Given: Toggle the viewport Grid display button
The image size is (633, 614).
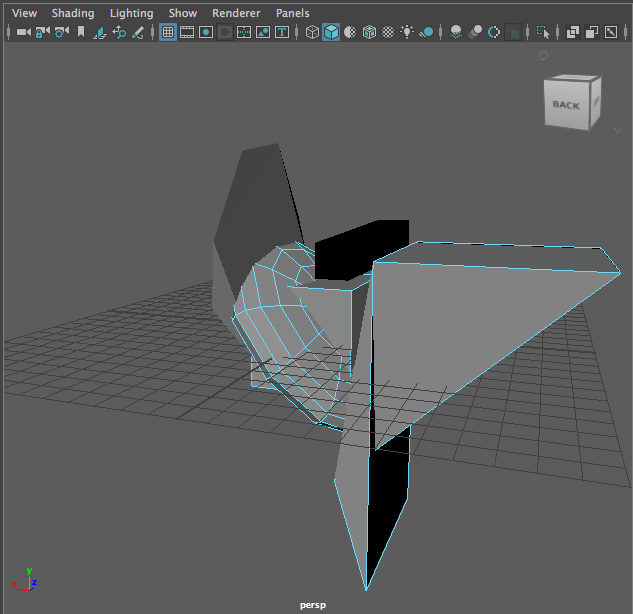Looking at the screenshot, I should point(168,32).
